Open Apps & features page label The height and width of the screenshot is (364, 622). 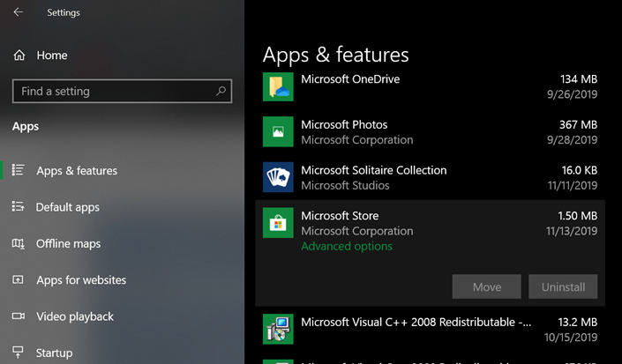77,171
